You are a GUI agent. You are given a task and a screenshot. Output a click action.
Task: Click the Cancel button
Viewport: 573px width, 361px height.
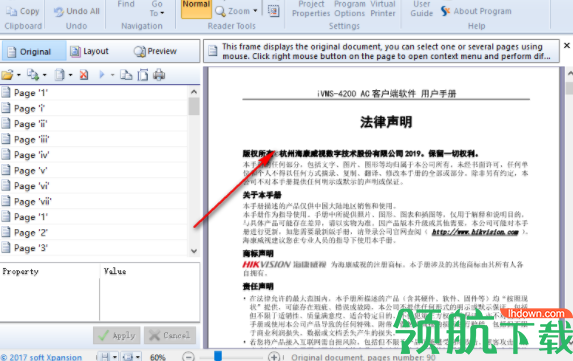[170, 335]
